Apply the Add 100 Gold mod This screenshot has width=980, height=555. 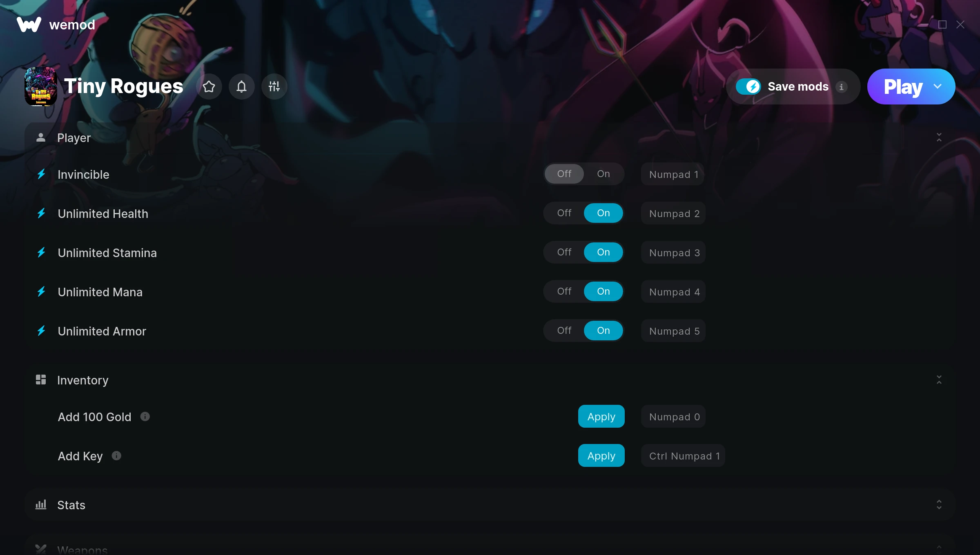click(x=601, y=416)
